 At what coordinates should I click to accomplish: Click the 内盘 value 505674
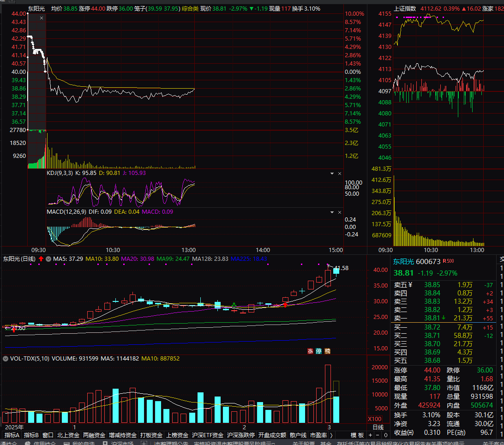482,405
